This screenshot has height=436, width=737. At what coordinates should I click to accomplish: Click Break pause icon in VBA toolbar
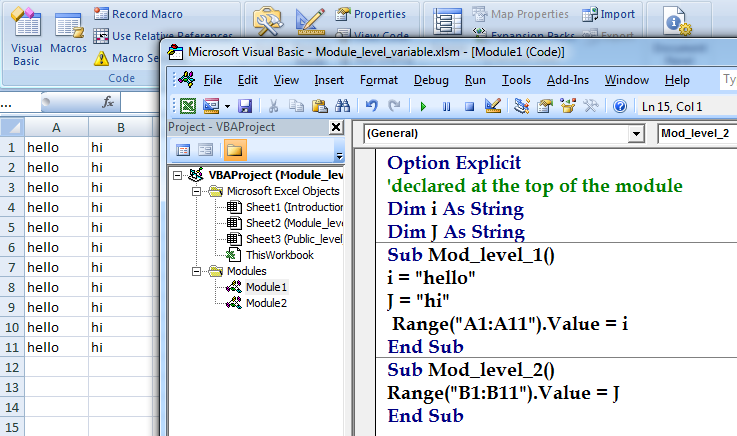(x=446, y=107)
